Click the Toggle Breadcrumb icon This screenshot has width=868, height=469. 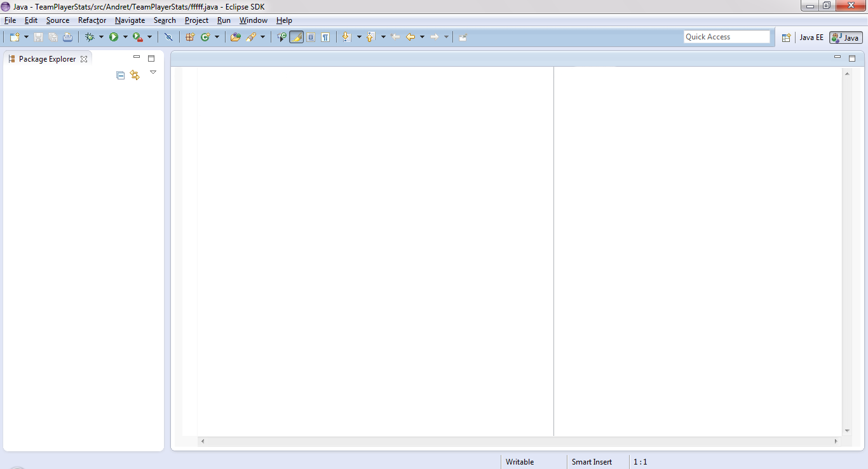pyautogui.click(x=281, y=37)
